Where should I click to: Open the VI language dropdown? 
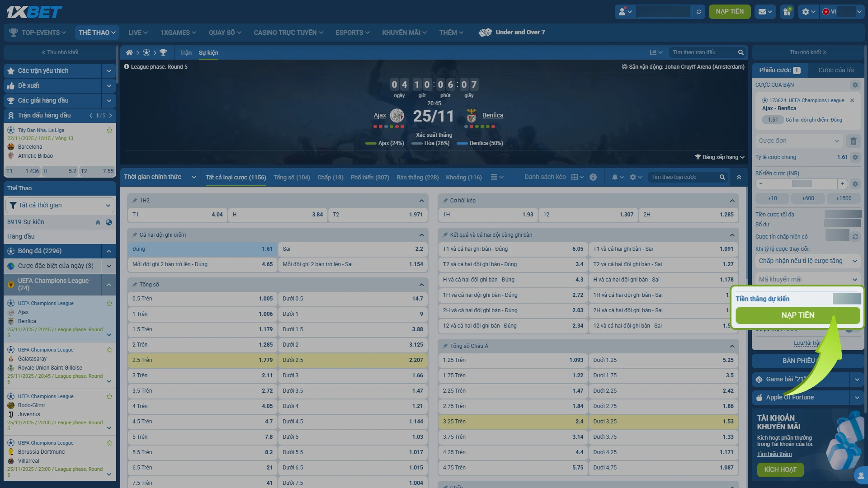click(x=843, y=12)
